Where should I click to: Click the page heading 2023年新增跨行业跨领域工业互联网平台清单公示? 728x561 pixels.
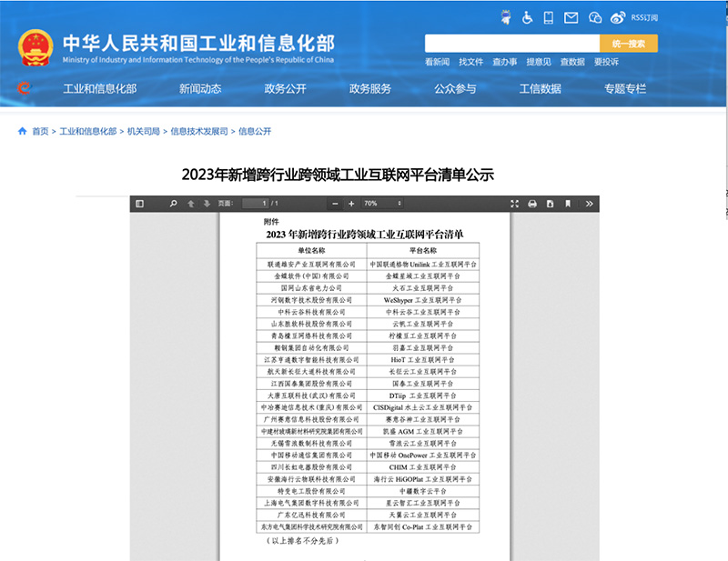pos(338,175)
